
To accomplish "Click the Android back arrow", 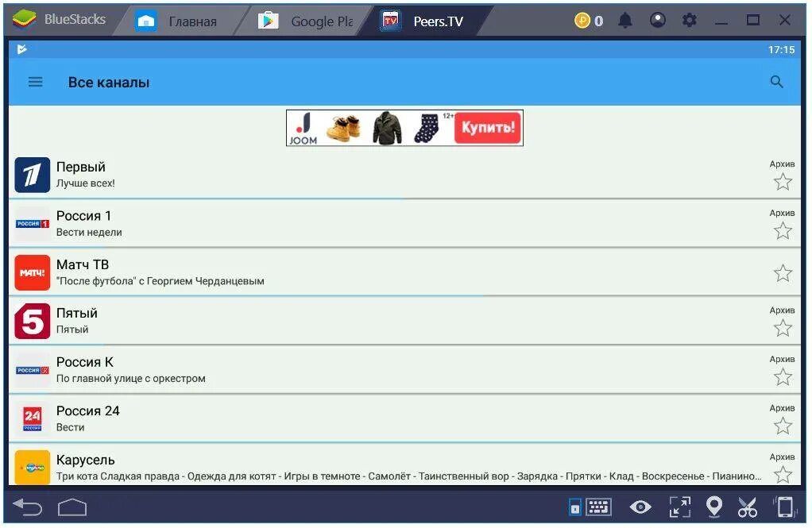I will pyautogui.click(x=27, y=507).
